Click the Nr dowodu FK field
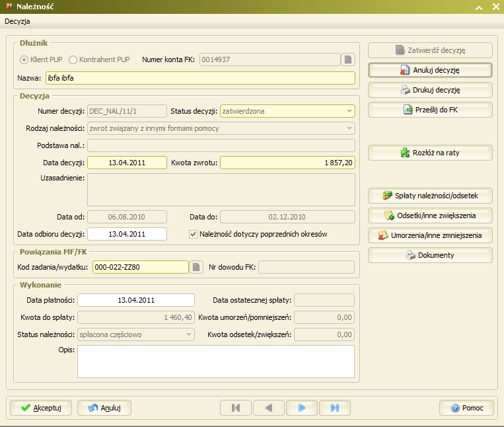Viewport: 504px width, 427px height. tap(306, 267)
